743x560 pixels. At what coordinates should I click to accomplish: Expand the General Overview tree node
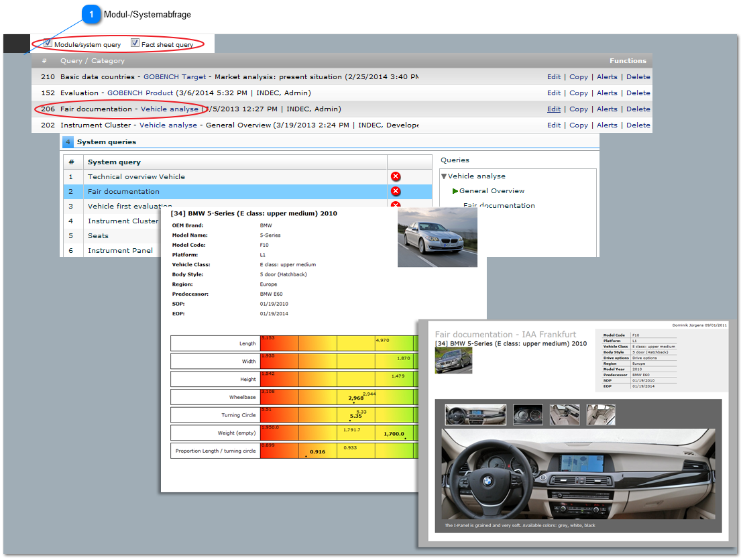(455, 191)
